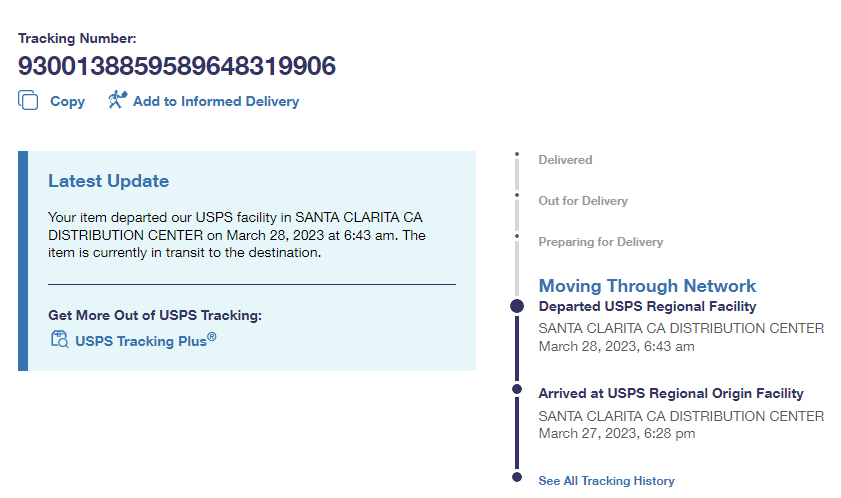Click Arrived at USPS Regional Origin Facility entry
Image resolution: width=841 pixels, height=498 pixels.
point(670,394)
